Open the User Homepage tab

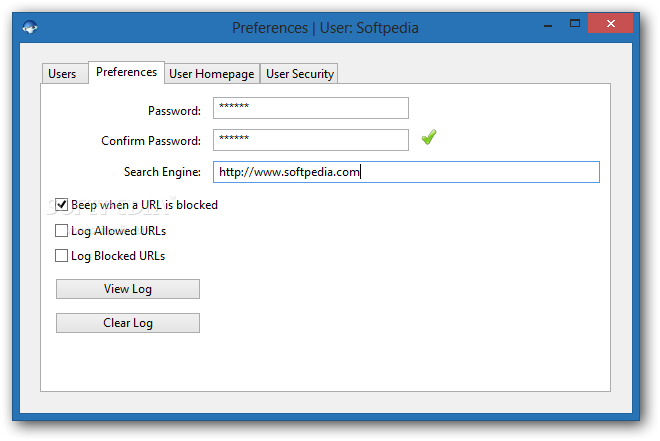pyautogui.click(x=212, y=74)
